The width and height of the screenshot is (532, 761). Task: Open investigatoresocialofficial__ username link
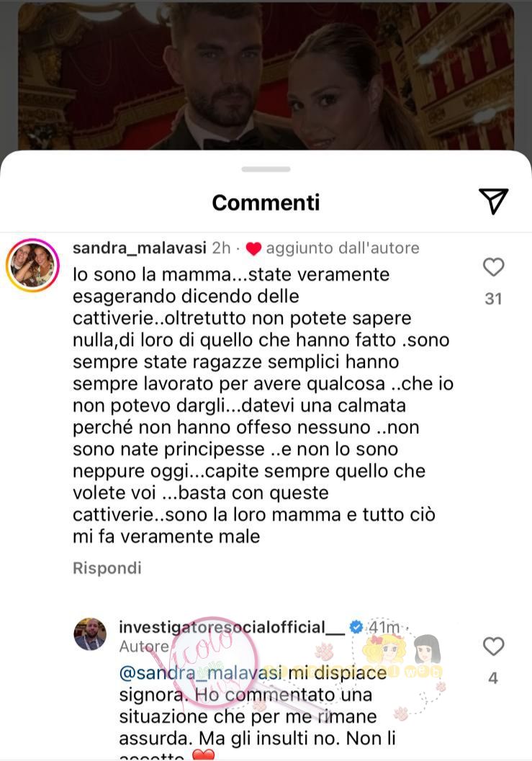(232, 627)
